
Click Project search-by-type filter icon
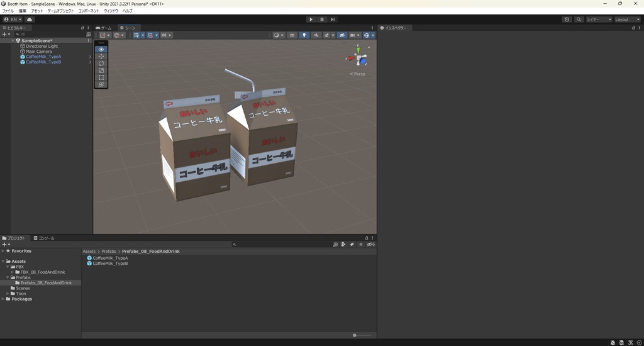[x=343, y=244]
